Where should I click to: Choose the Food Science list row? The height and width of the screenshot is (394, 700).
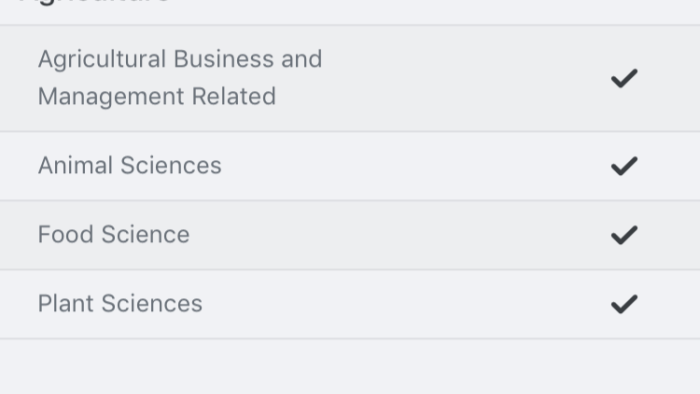tap(350, 235)
